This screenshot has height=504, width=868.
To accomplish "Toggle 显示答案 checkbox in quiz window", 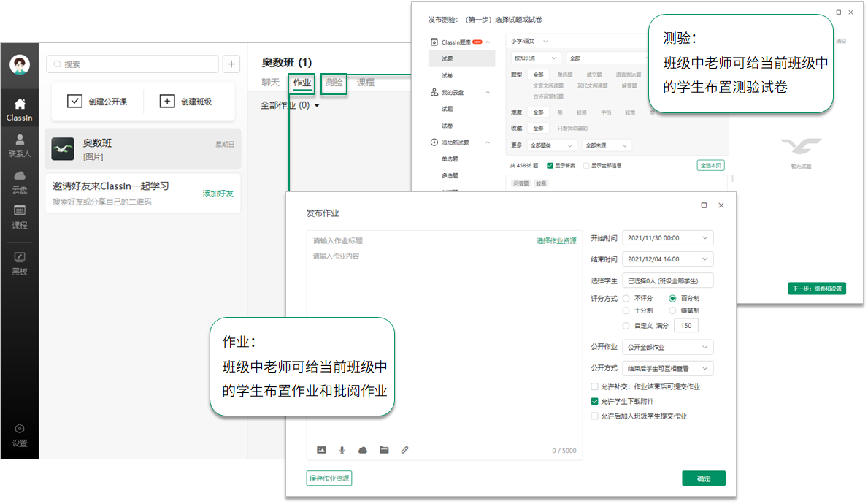I will [x=550, y=166].
